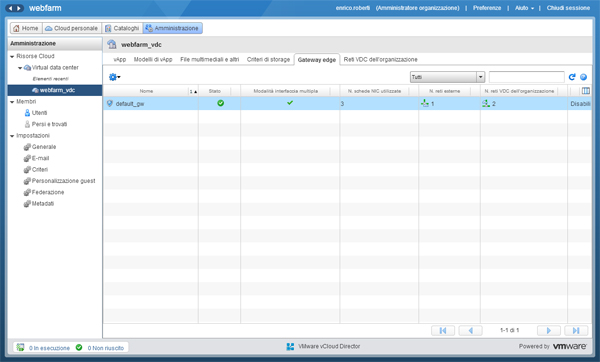Sort by the Stato column
Image resolution: width=600 pixels, height=362 pixels.
click(x=215, y=91)
